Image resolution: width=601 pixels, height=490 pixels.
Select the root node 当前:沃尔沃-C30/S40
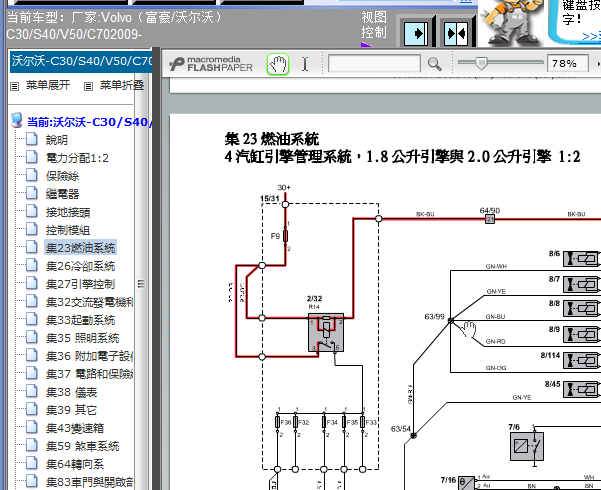tap(90, 122)
